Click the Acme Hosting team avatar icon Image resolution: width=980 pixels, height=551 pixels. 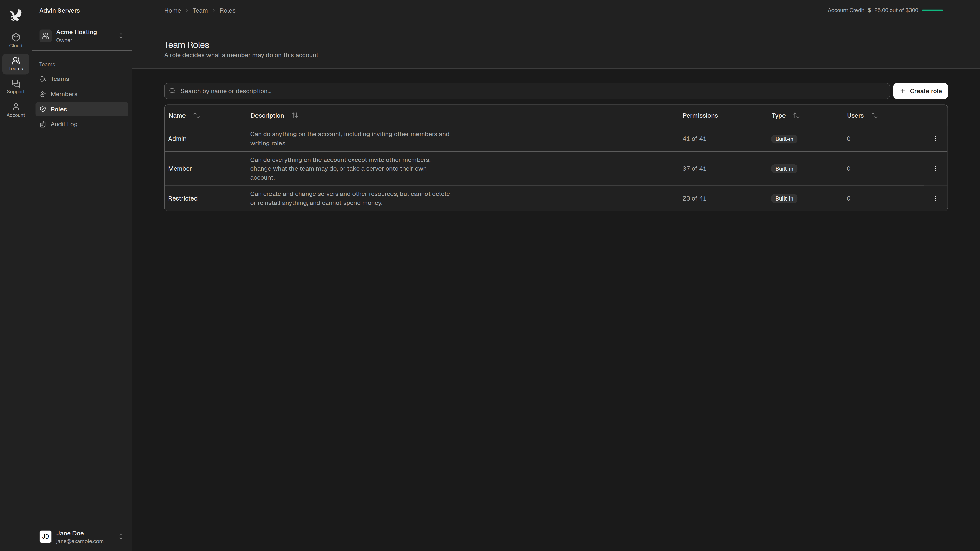(x=46, y=36)
